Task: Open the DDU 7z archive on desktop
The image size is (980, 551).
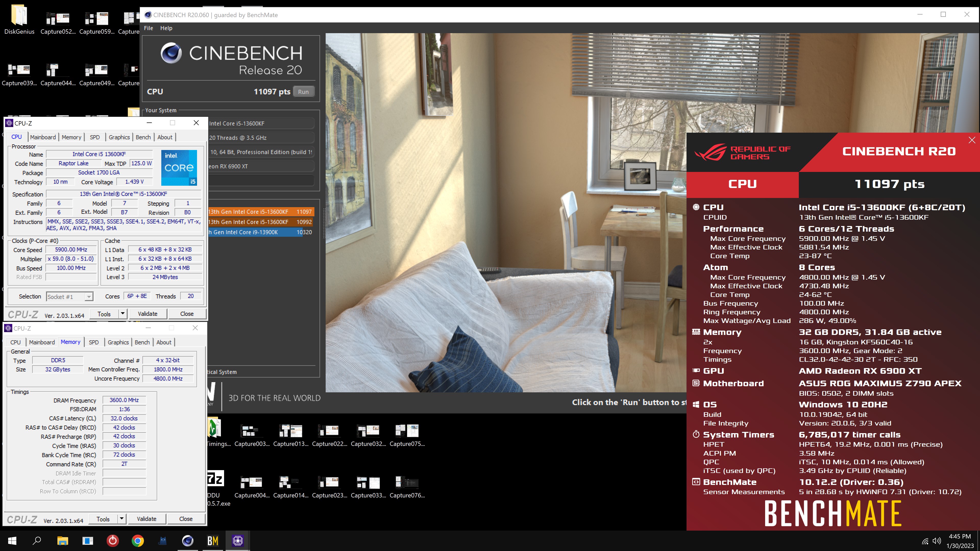Action: (x=217, y=488)
